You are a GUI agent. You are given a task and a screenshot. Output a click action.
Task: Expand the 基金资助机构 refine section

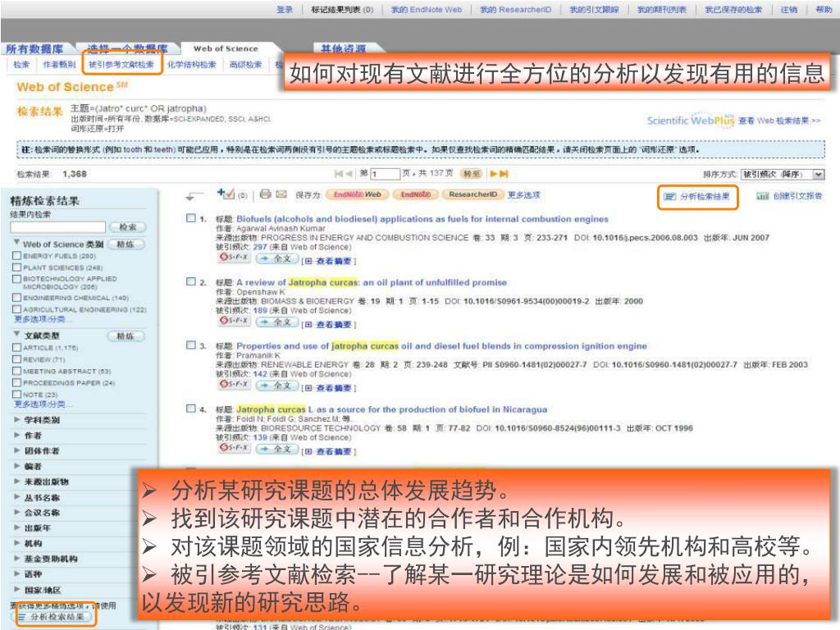tap(17, 558)
